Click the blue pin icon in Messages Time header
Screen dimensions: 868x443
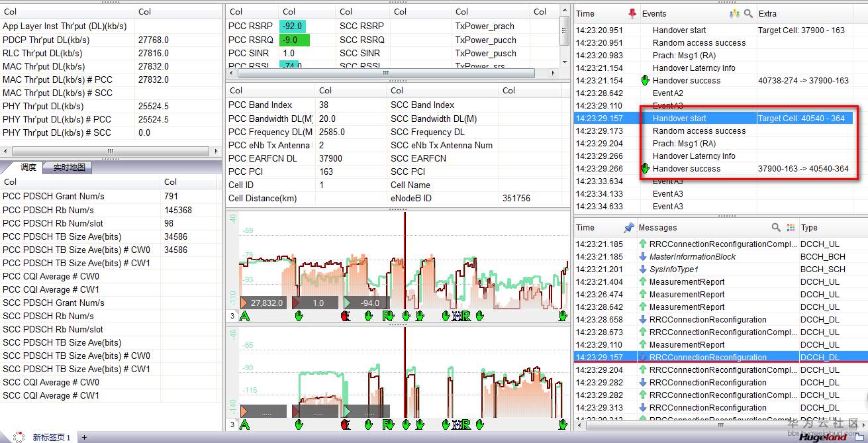click(629, 227)
